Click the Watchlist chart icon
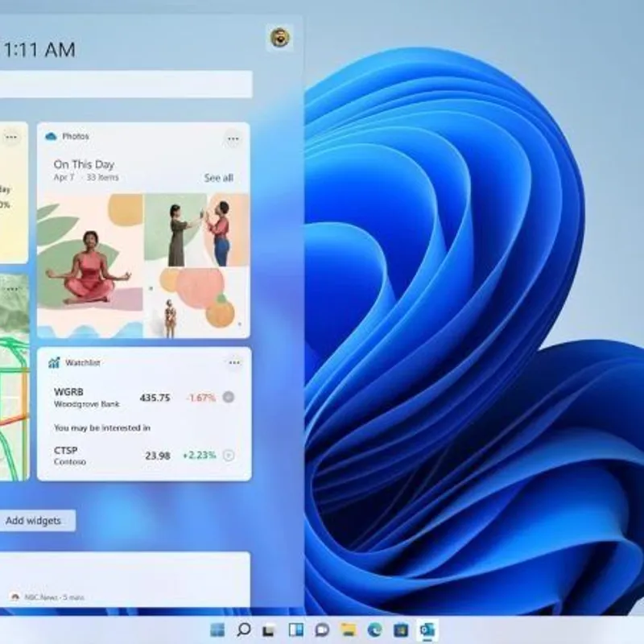Viewport: 644px width, 644px height. pyautogui.click(x=54, y=363)
